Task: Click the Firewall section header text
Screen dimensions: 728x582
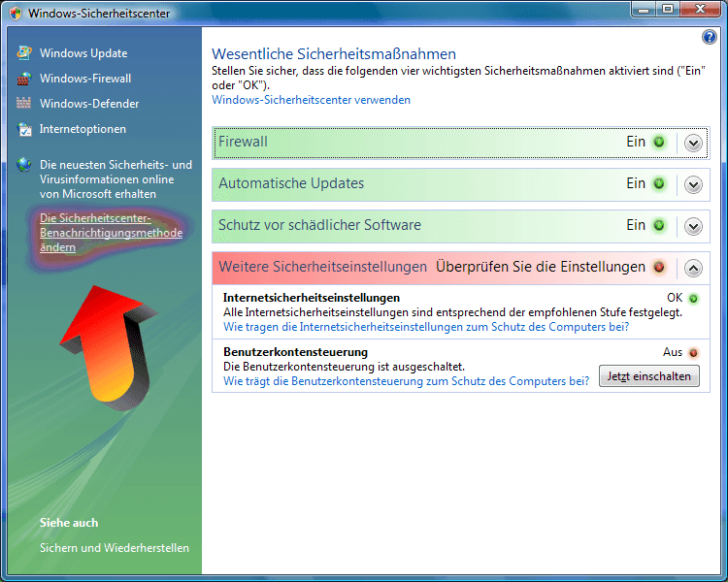Action: 244,142
